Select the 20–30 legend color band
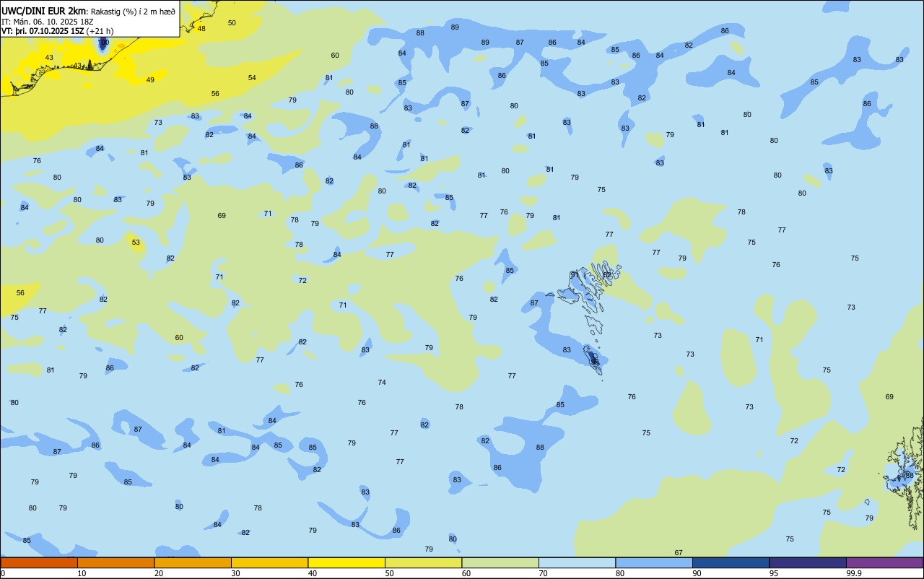 point(193,562)
